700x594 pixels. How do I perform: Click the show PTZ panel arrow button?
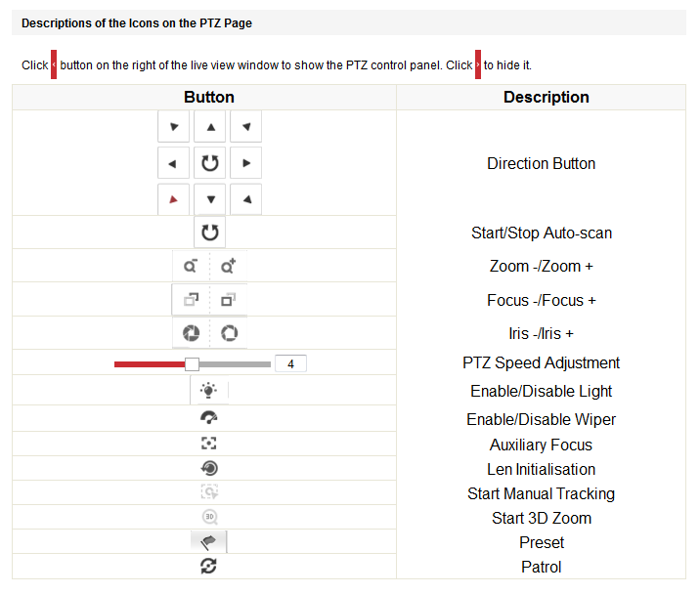point(54,65)
